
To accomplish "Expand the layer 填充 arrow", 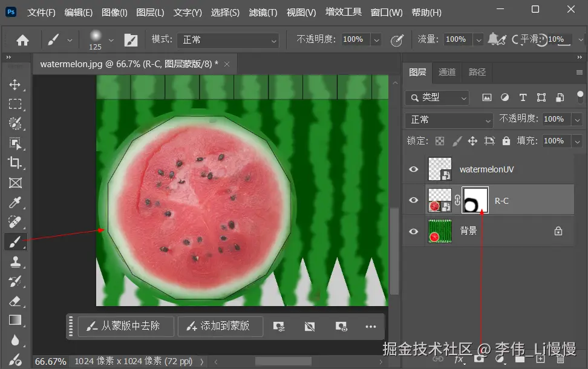I will 578,142.
